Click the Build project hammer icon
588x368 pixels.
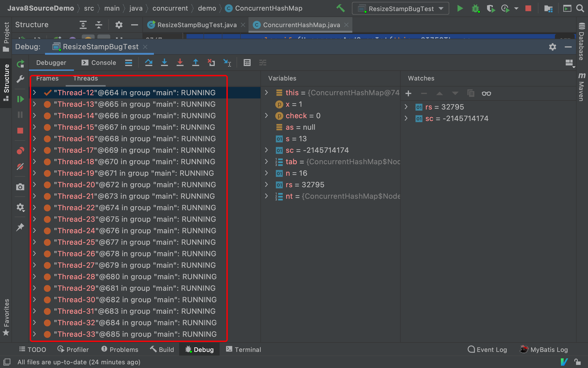[x=340, y=9]
